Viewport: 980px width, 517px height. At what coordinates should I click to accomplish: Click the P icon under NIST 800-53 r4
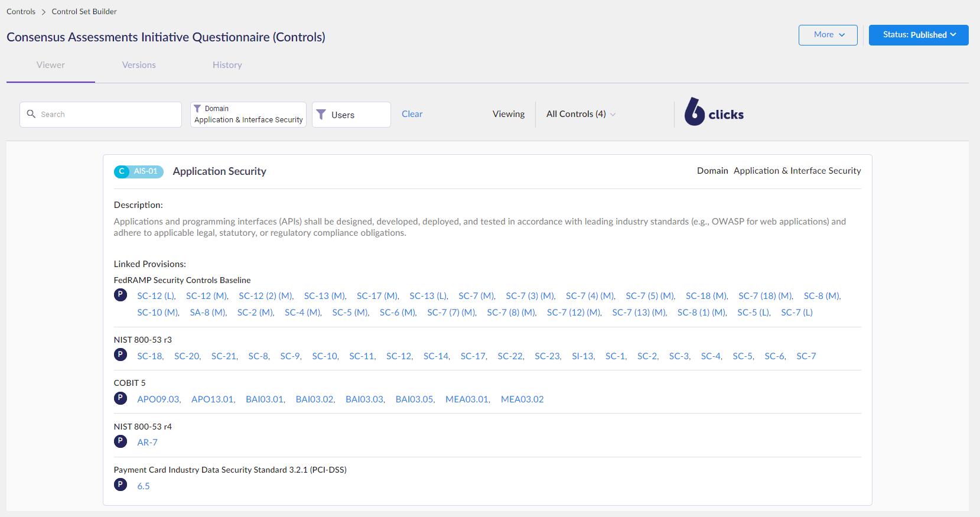coord(121,441)
